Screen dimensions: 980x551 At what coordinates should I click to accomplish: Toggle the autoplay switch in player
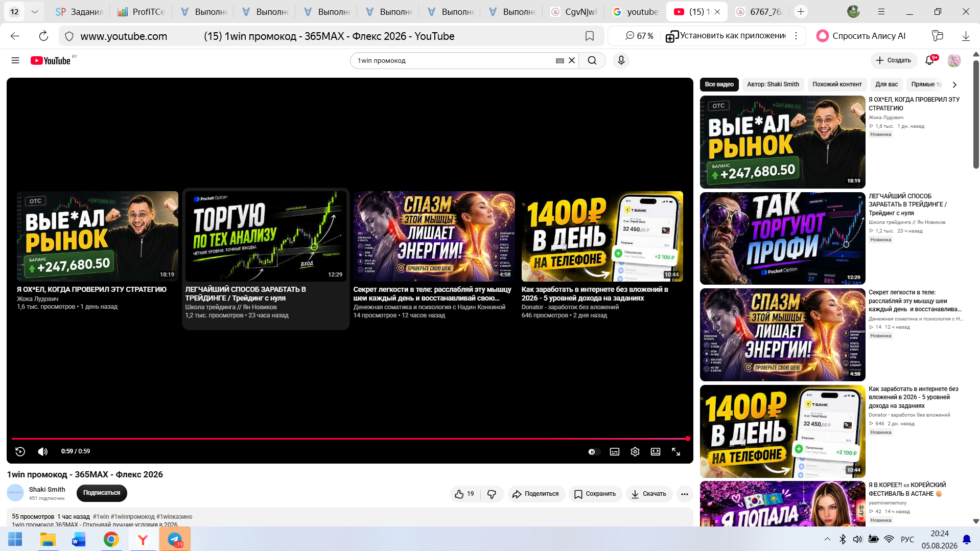pos(593,452)
